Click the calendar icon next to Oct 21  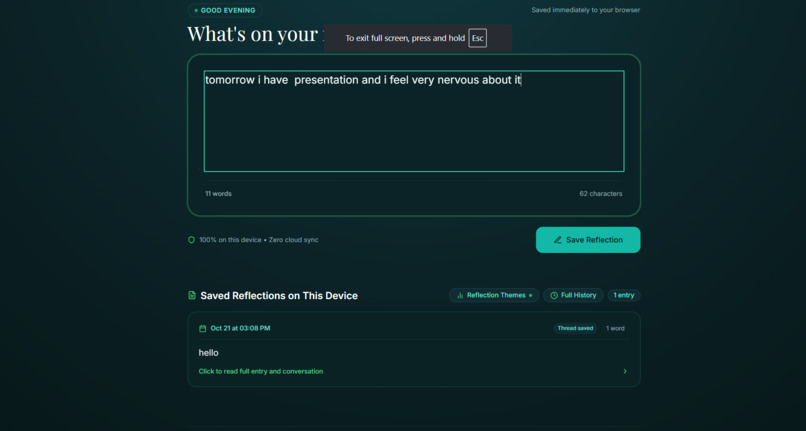point(203,328)
